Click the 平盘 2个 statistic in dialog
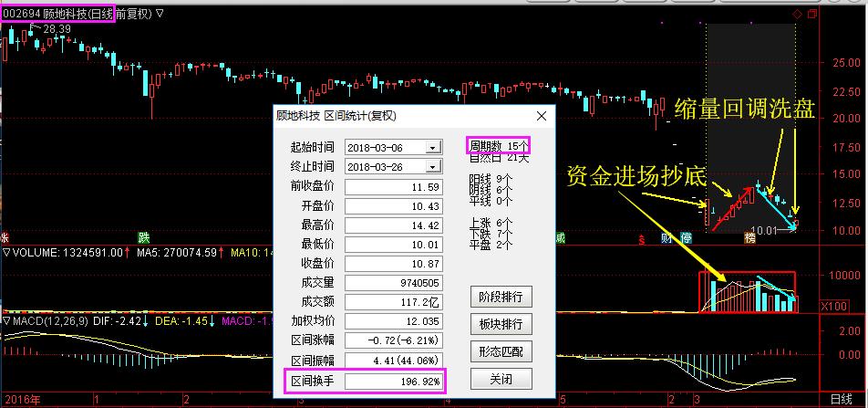 [x=491, y=245]
